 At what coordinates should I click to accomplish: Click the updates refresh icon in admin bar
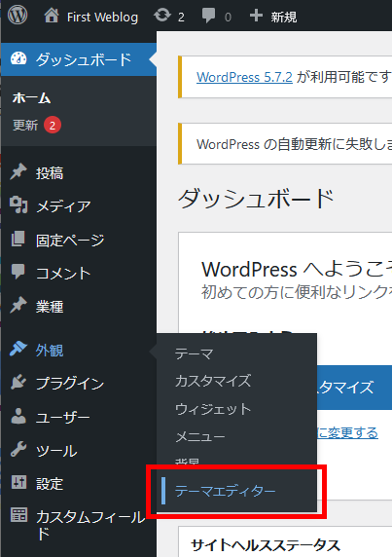(x=162, y=16)
